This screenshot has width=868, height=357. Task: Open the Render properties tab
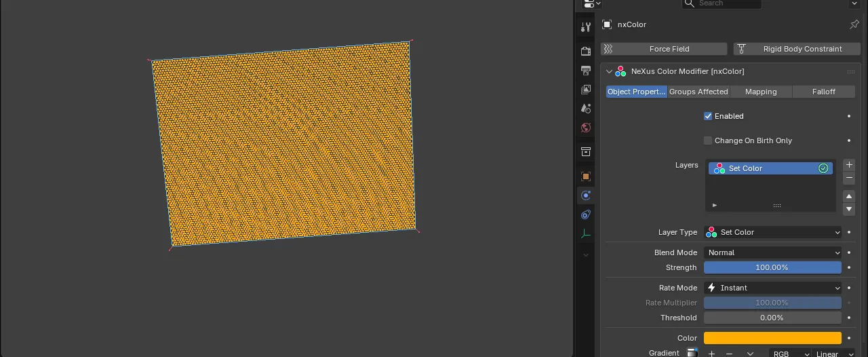(x=586, y=52)
